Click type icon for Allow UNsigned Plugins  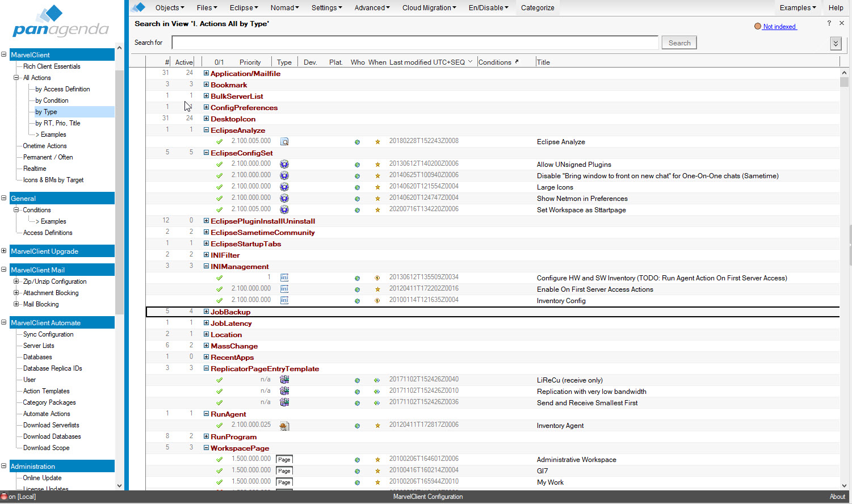[284, 164]
